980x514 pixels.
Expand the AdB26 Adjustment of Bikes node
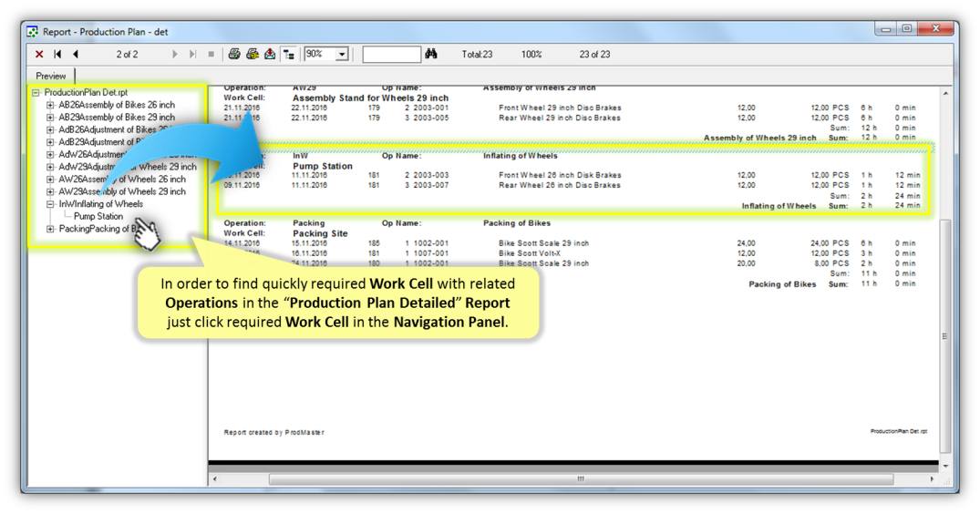pyautogui.click(x=50, y=130)
